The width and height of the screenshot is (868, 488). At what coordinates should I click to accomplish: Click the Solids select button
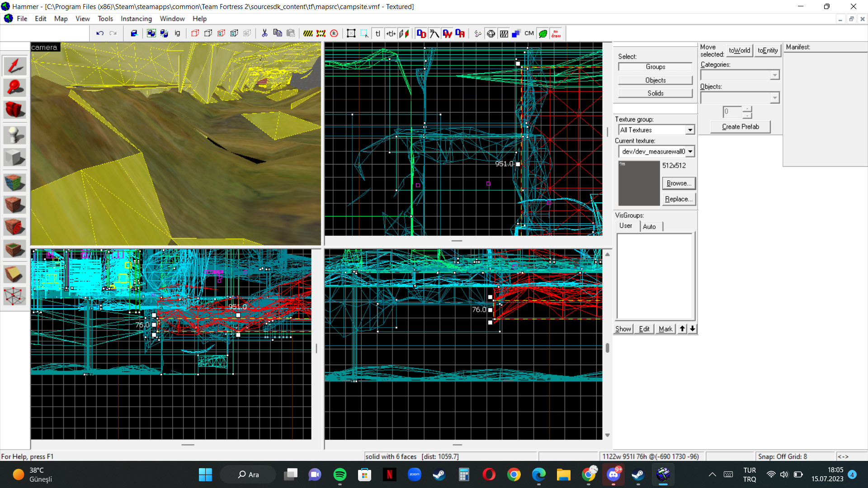point(656,93)
